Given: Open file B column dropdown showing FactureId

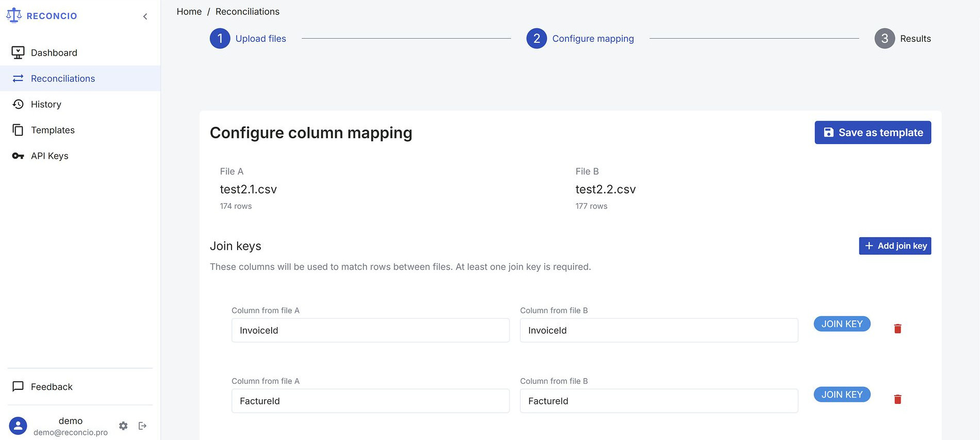Looking at the screenshot, I should point(659,401).
